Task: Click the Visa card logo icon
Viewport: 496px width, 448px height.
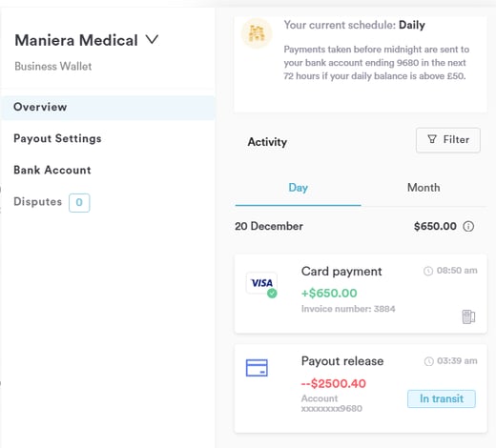Action: [x=261, y=283]
